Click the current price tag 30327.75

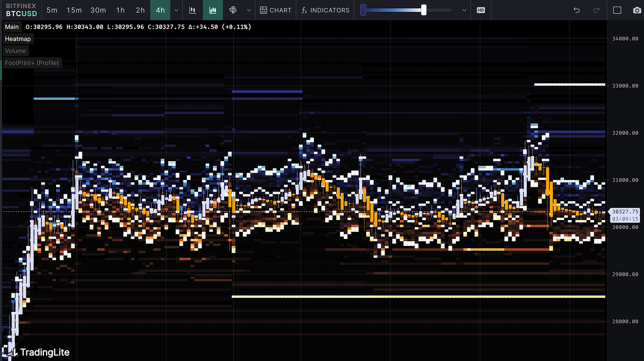coord(625,211)
